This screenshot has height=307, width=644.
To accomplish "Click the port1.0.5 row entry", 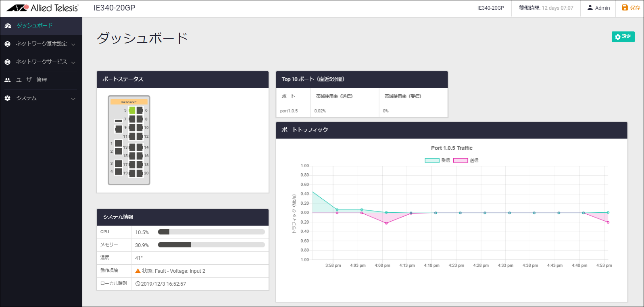I will (289, 111).
